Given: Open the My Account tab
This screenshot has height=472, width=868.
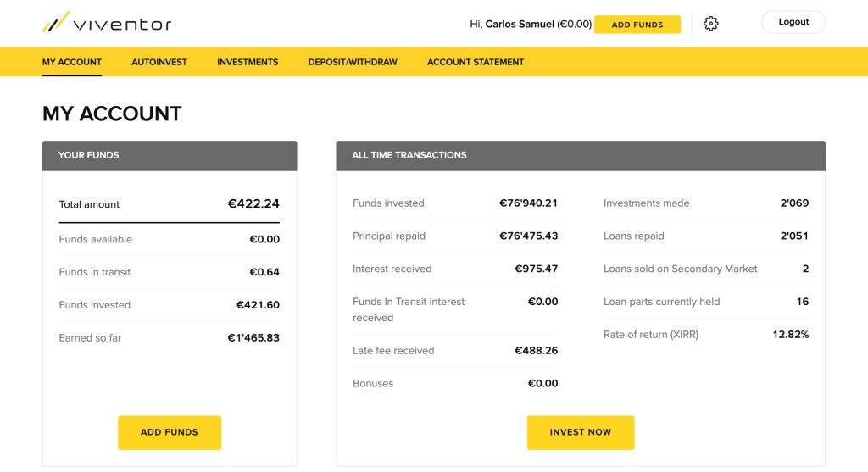Looking at the screenshot, I should (x=72, y=62).
